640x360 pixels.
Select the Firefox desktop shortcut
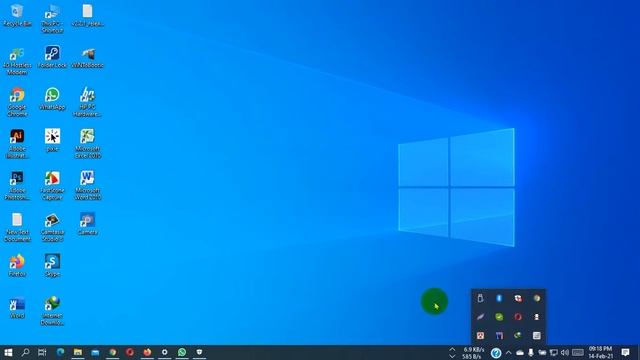click(x=17, y=265)
